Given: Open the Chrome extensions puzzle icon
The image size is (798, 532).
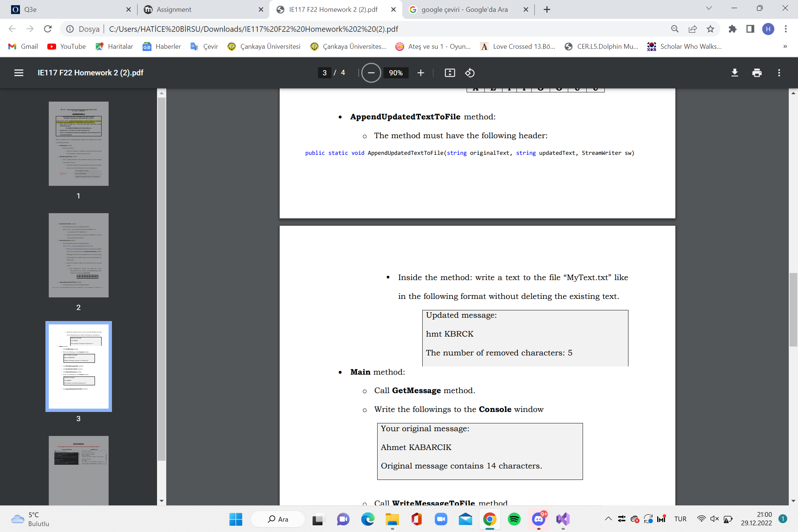Looking at the screenshot, I should pos(732,29).
